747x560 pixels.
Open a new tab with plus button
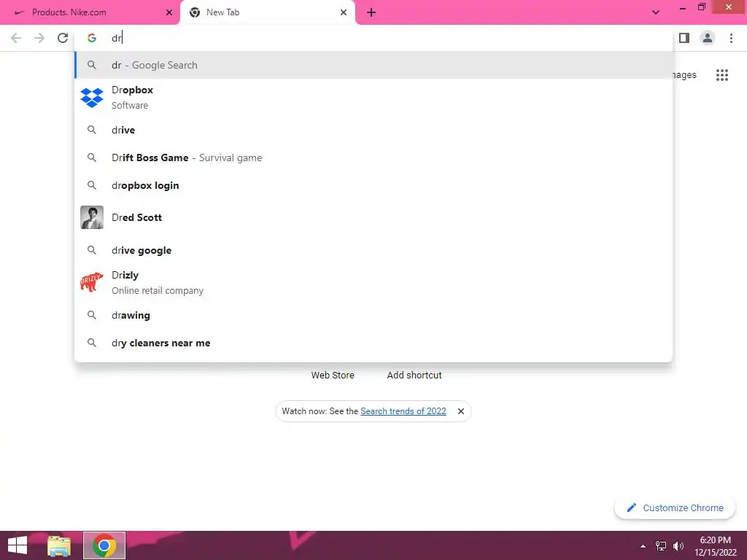(x=371, y=12)
